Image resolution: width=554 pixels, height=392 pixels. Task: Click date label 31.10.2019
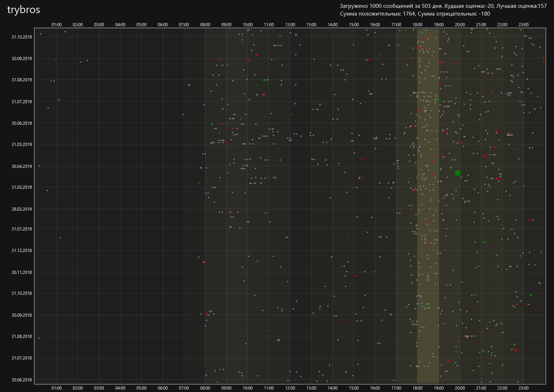tap(22, 37)
